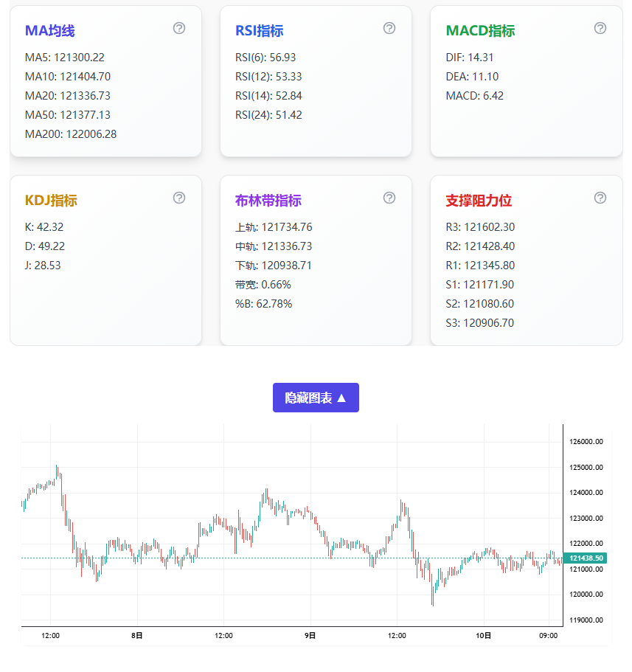The image size is (632, 672).
Task: Select the 带宽 0.66% row
Action: coord(263,285)
